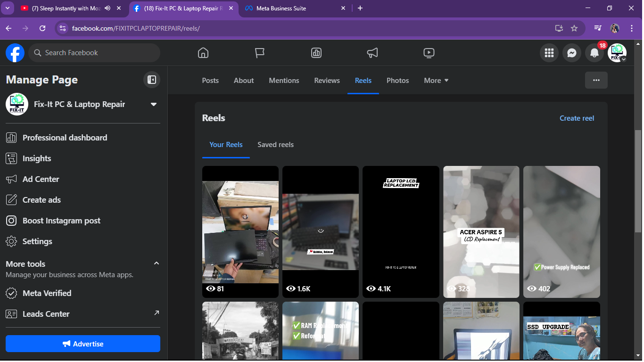Click the Create reel link
The image size is (644, 362).
577,118
